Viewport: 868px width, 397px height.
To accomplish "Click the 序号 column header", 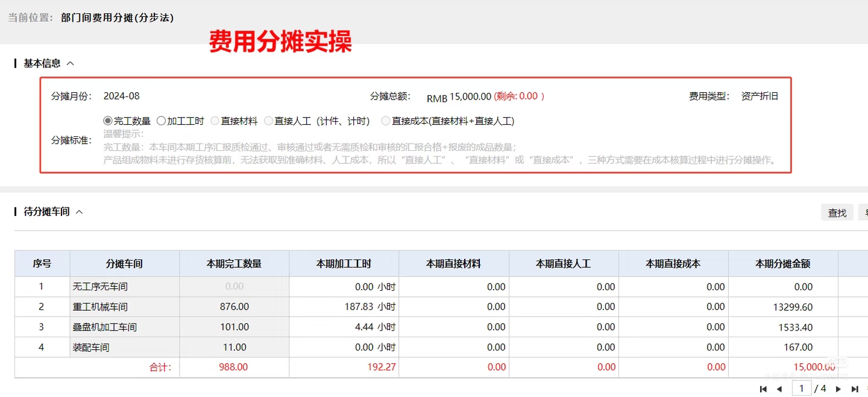I will pos(42,264).
